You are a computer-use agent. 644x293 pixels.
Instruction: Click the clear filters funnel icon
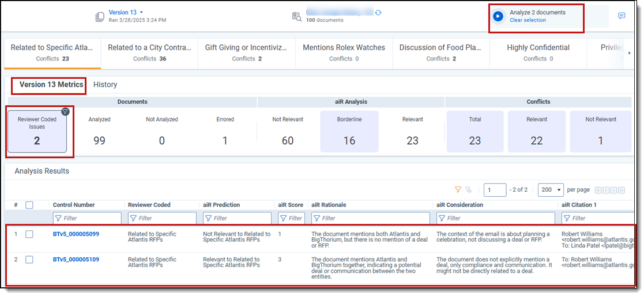pos(468,190)
